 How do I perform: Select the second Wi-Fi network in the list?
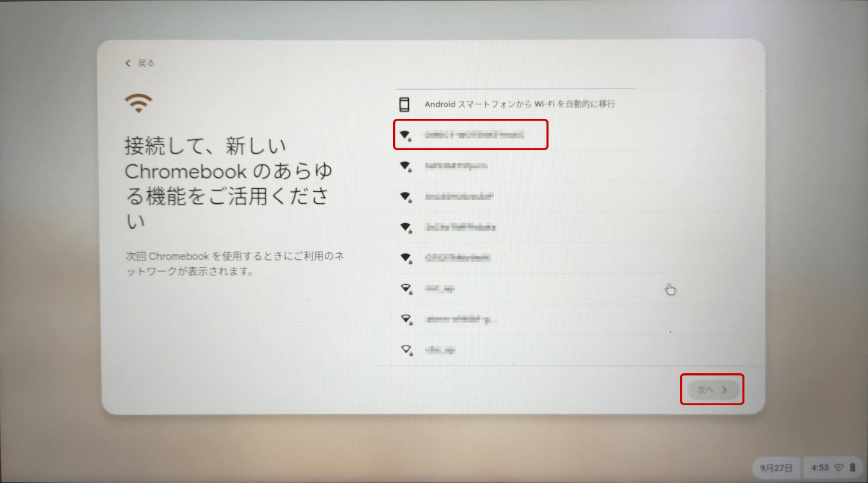456,166
